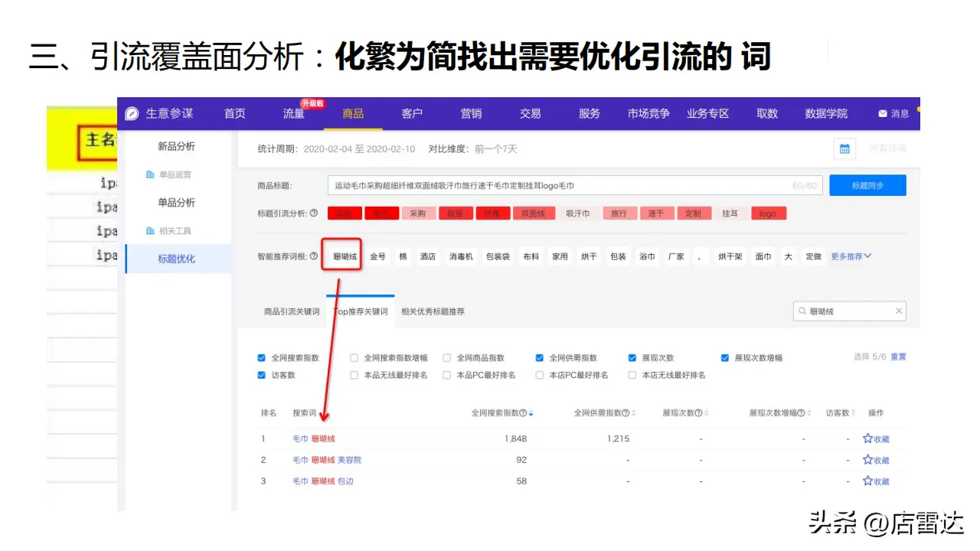This screenshot has height=551, width=980.
Task: Click the 生意参谋 compass logo icon
Action: coord(132,113)
